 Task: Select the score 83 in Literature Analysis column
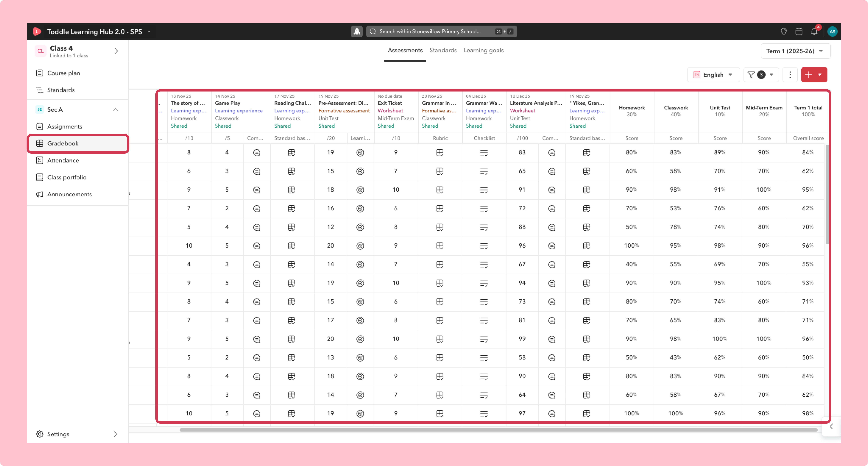(522, 153)
